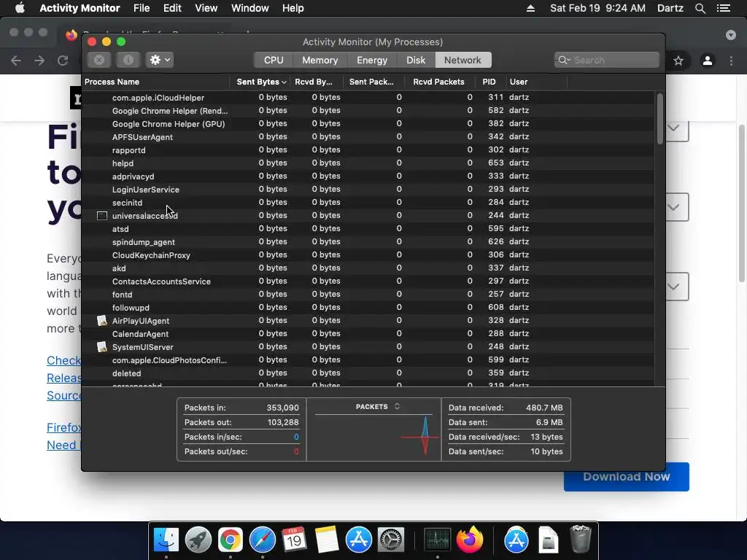Image resolution: width=747 pixels, height=560 pixels.
Task: Select the APFSUserAgent process
Action: coord(368,136)
